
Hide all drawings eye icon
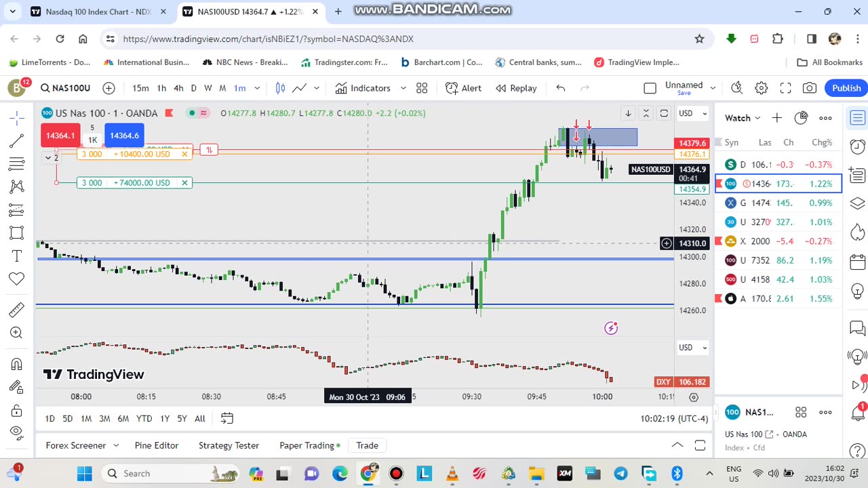(17, 432)
